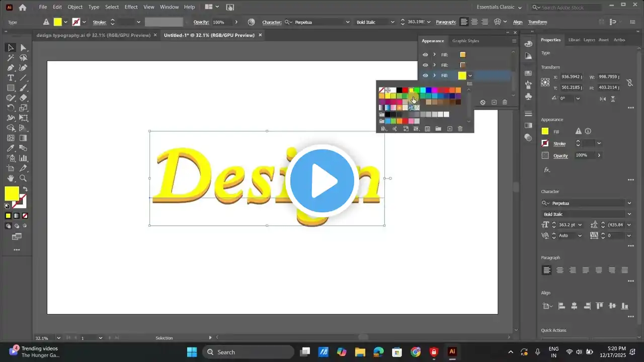Click New Color Group folder in swatches popup
This screenshot has height=362, width=644.
pos(438,129)
